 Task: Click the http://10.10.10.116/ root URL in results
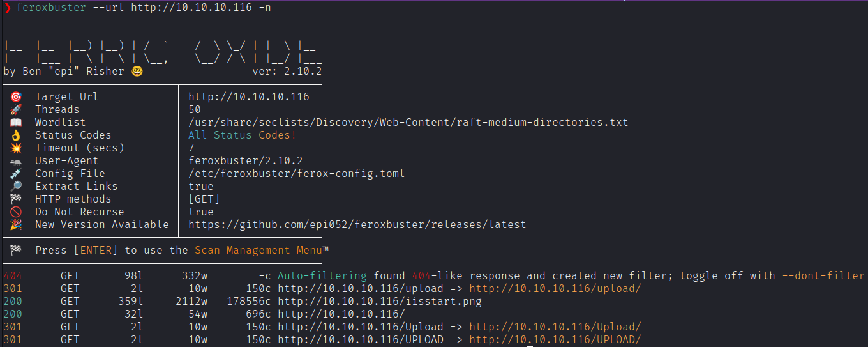point(341,314)
